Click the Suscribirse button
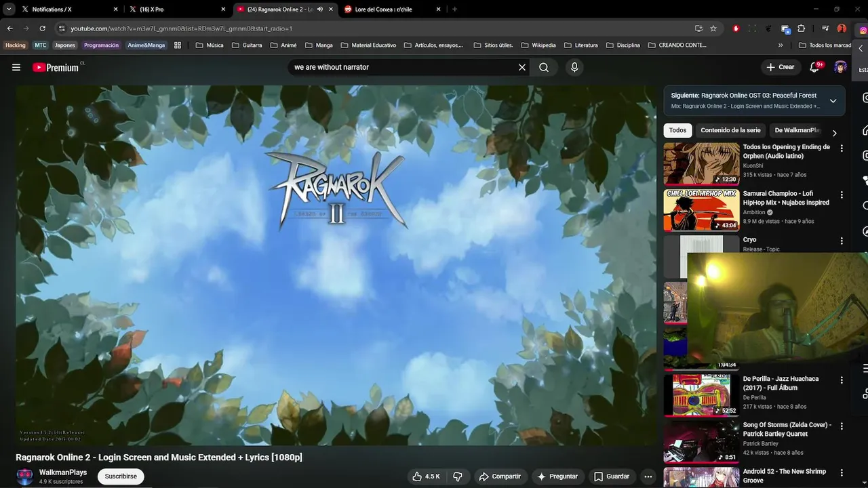Viewport: 868px width, 488px height. pyautogui.click(x=121, y=476)
